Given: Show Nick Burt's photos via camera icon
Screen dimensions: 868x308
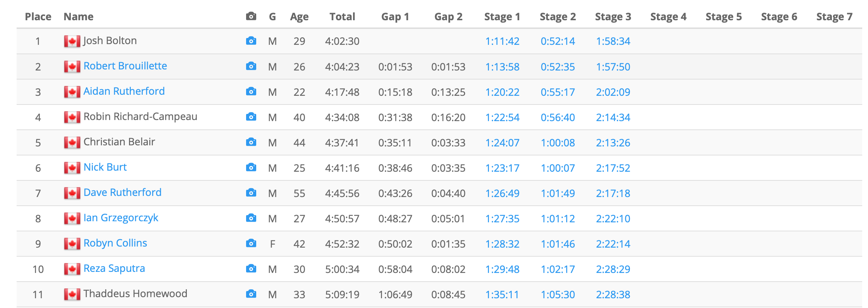Looking at the screenshot, I should click(251, 167).
